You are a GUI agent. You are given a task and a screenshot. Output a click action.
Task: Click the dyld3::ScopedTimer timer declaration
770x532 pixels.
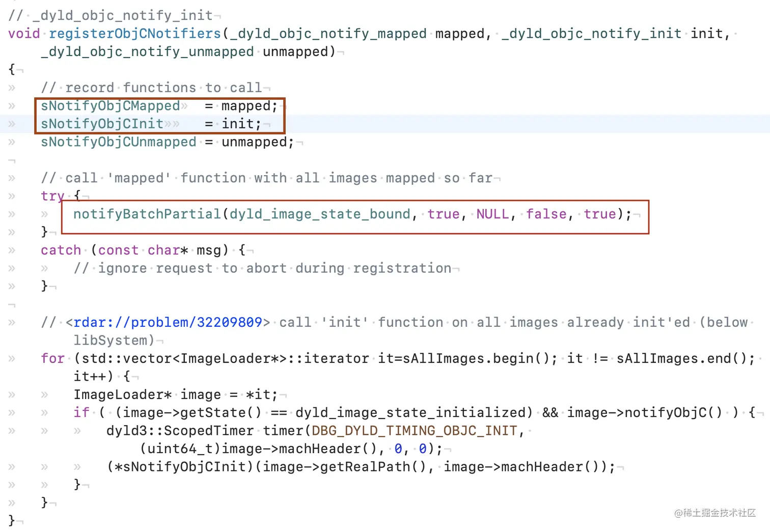205,431
